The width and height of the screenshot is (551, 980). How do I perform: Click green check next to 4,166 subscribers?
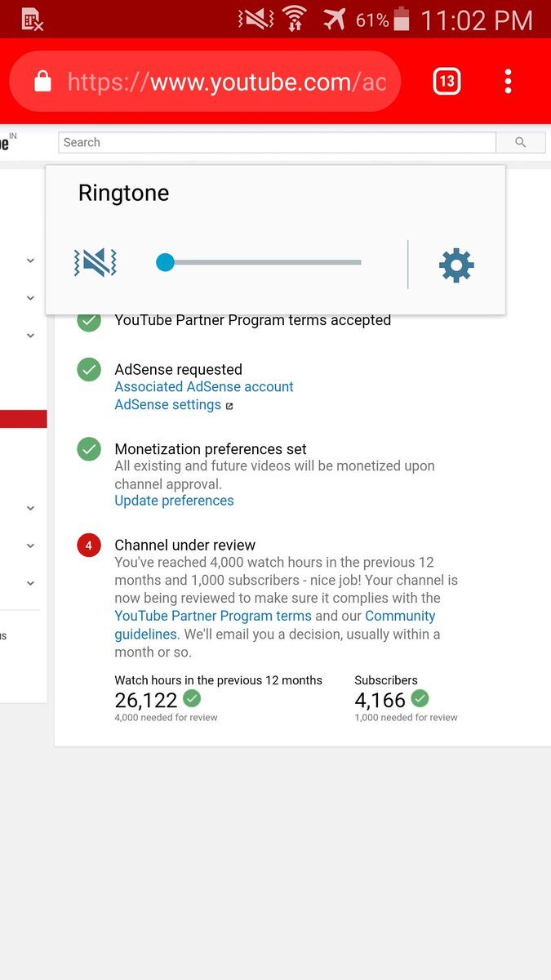pos(420,698)
